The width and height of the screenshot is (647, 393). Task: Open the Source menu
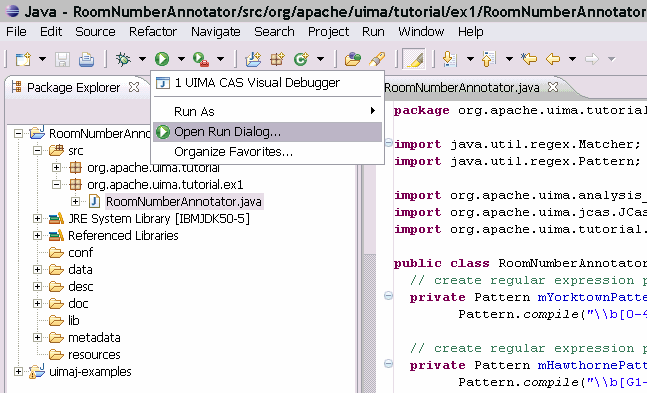(x=95, y=32)
